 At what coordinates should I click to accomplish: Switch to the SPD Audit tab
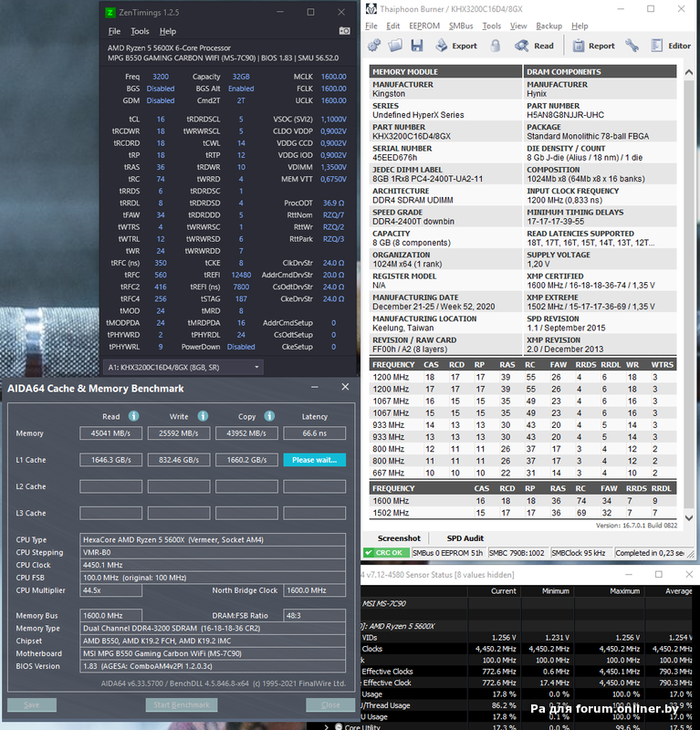pyautogui.click(x=465, y=538)
